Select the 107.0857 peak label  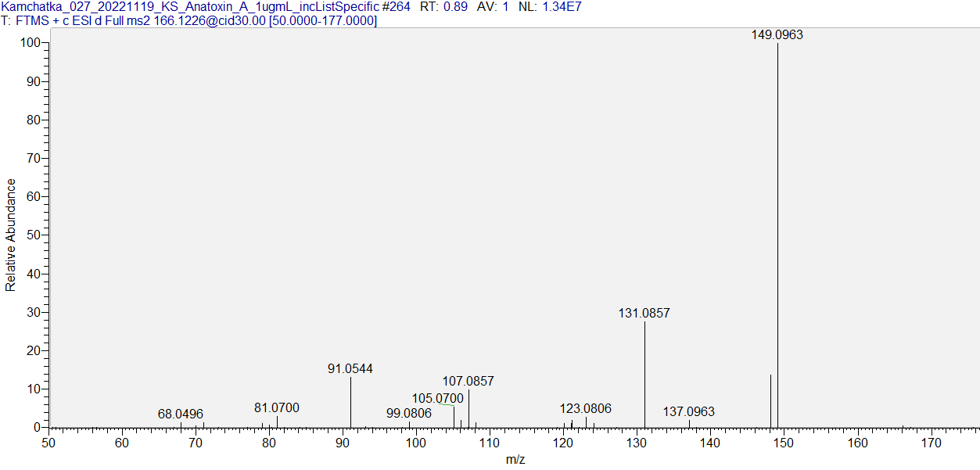468,382
